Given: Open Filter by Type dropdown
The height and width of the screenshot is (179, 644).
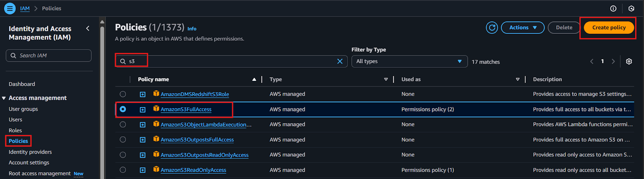Looking at the screenshot, I should (409, 61).
